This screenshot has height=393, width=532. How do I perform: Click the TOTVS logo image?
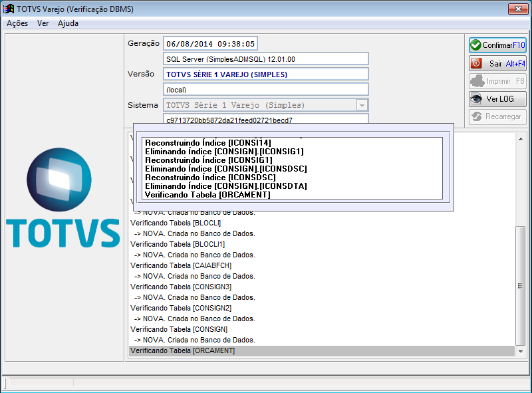[63, 197]
